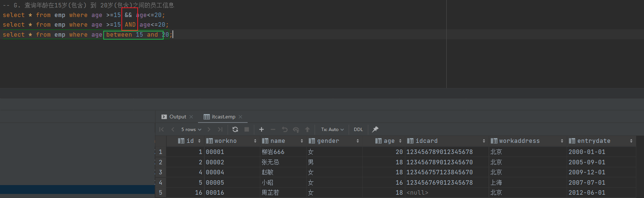Submit changes to the database
Image resolution: width=644 pixels, height=198 pixels.
click(x=308, y=130)
